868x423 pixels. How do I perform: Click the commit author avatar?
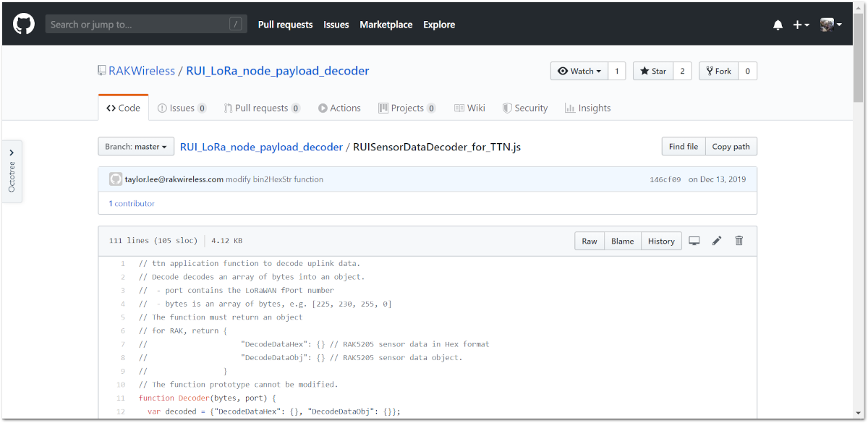[116, 179]
